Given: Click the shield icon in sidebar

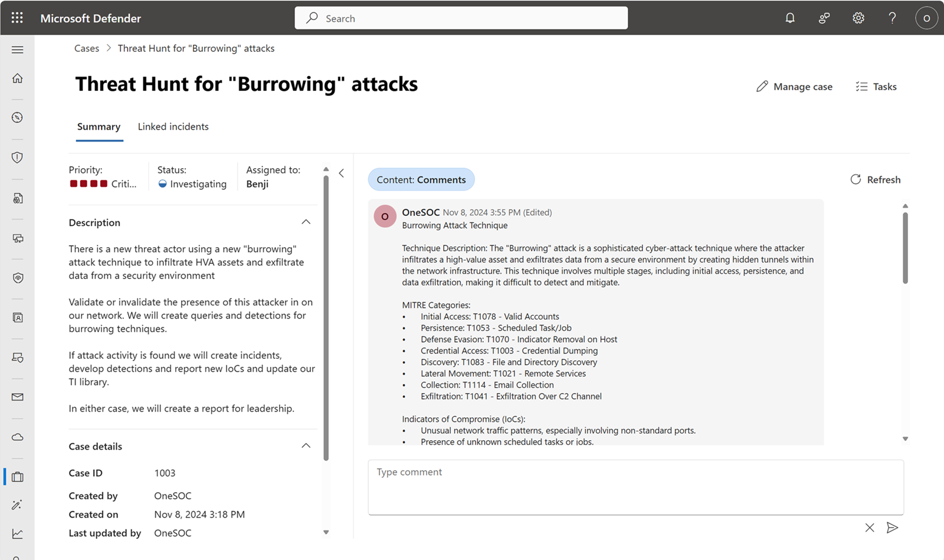Looking at the screenshot, I should tap(18, 158).
